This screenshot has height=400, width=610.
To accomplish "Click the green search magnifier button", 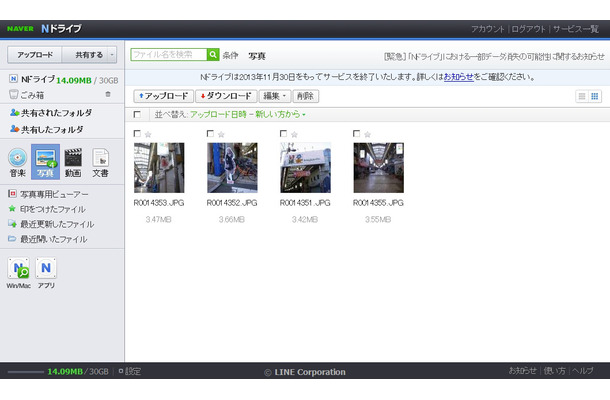I will pos(213,54).
